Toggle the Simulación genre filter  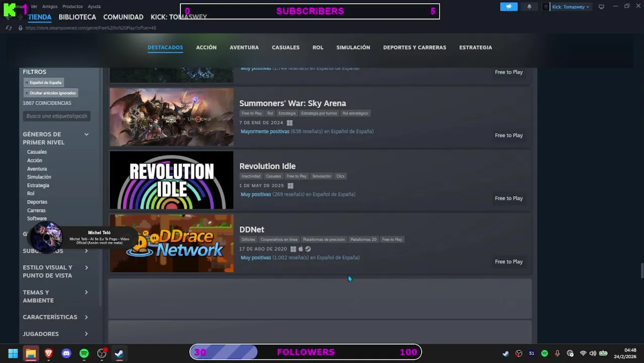39,177
